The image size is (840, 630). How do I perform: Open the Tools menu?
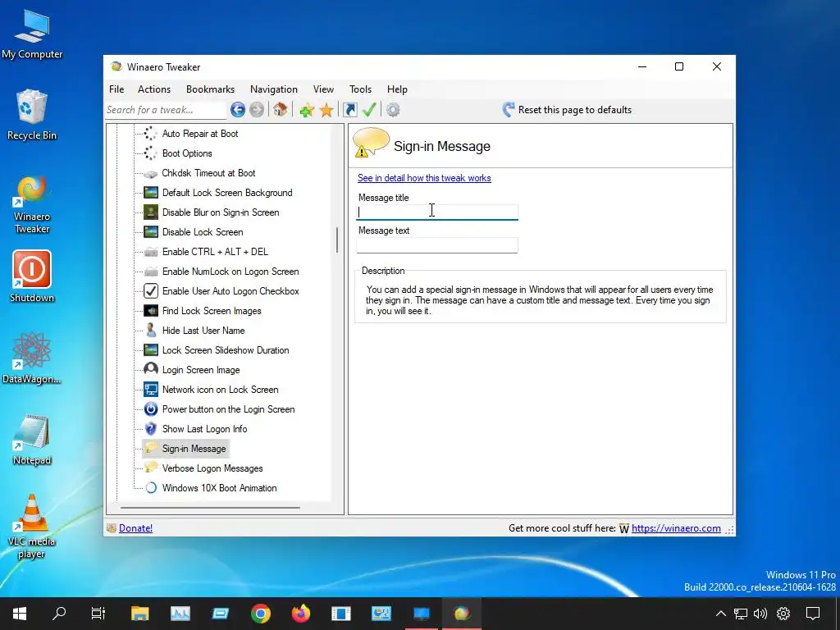[x=361, y=89]
